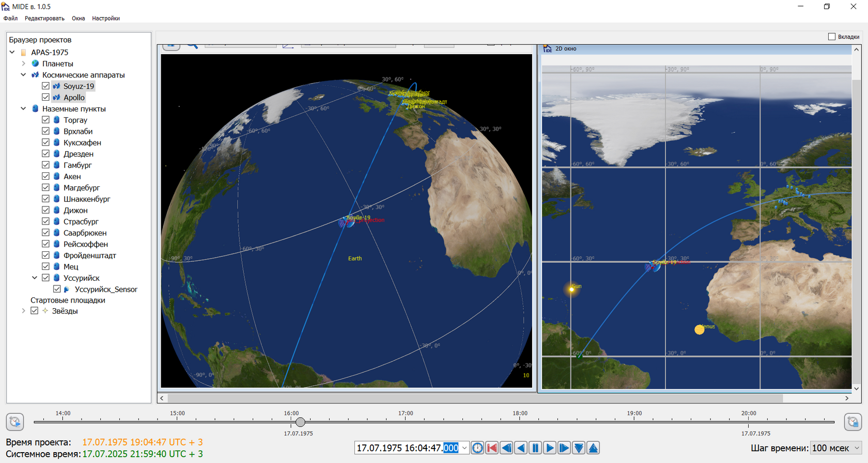
Task: Uncheck the Soyuz-19 visibility checkbox
Action: click(45, 86)
